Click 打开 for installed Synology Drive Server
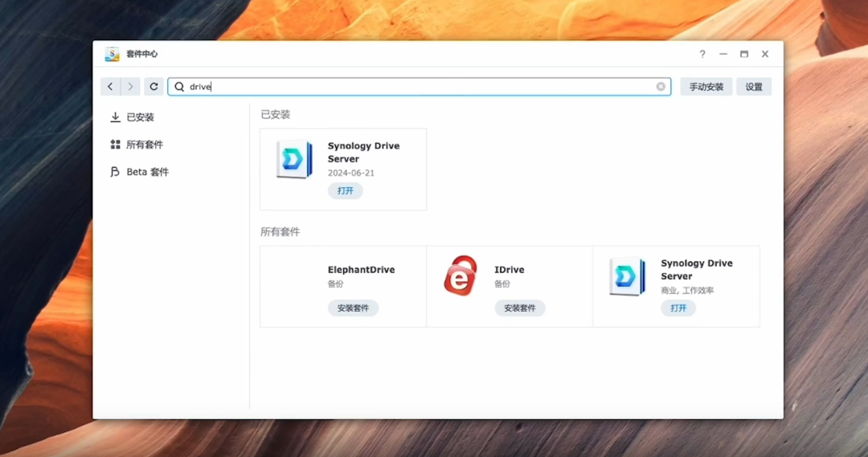Image resolution: width=868 pixels, height=457 pixels. 346,190
